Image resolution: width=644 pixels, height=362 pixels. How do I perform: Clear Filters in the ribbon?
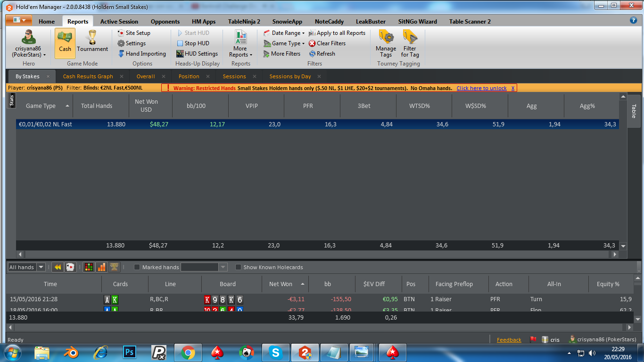327,43
